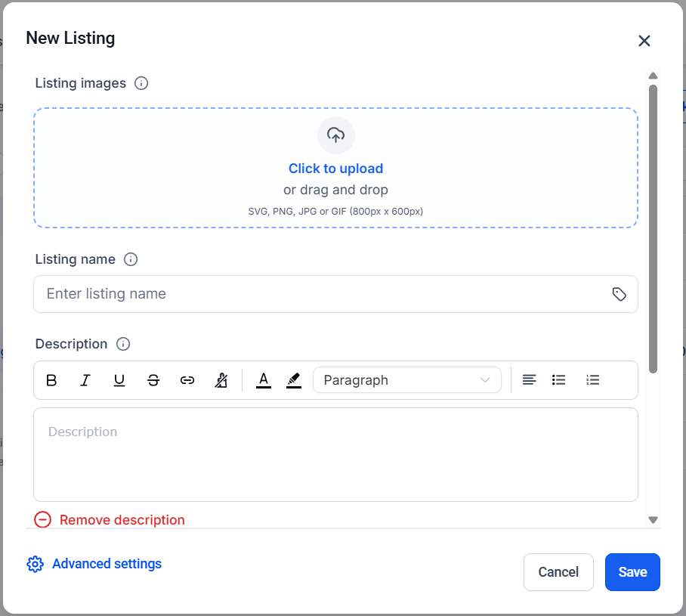
Task: Insert a bulleted list
Action: coord(558,380)
